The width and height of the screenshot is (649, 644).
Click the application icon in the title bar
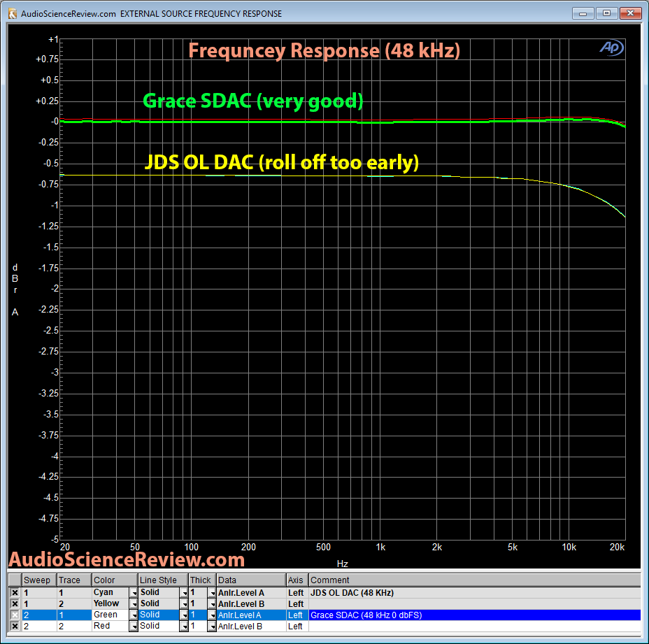point(13,14)
